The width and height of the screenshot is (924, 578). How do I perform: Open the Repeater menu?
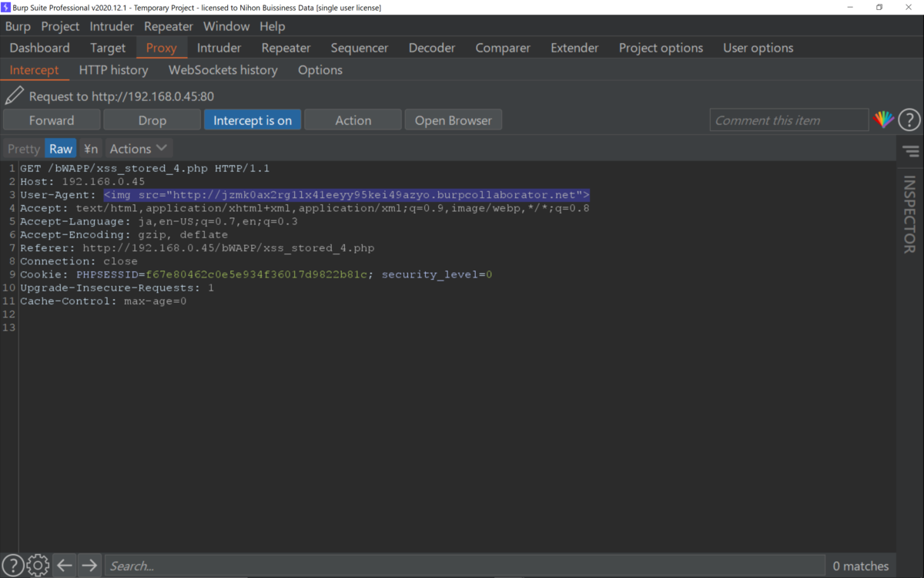tap(169, 26)
